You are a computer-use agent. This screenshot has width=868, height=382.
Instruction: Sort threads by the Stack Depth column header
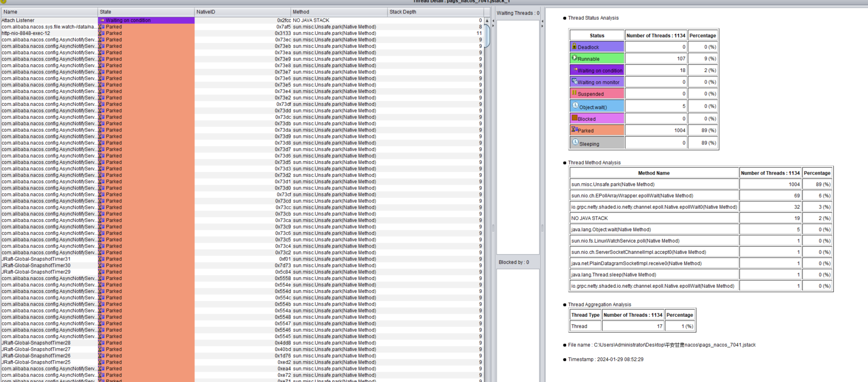pos(436,12)
